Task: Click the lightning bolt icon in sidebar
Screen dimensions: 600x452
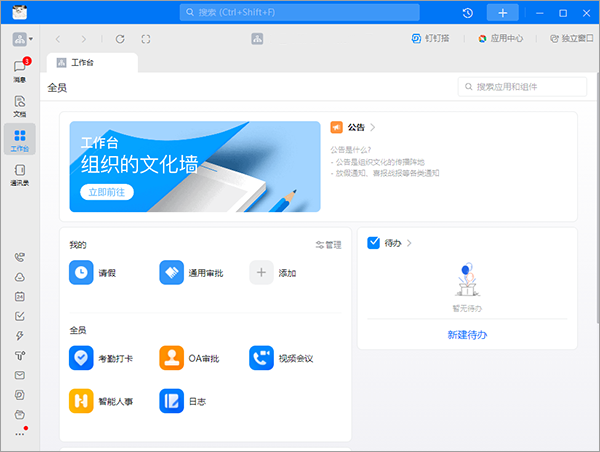Action: [x=20, y=336]
